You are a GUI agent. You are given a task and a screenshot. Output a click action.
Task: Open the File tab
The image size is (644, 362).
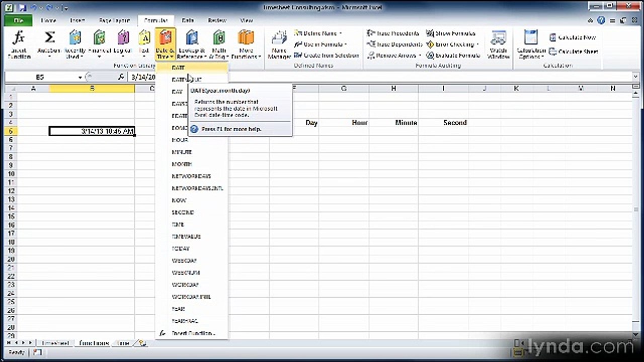pos(19,21)
